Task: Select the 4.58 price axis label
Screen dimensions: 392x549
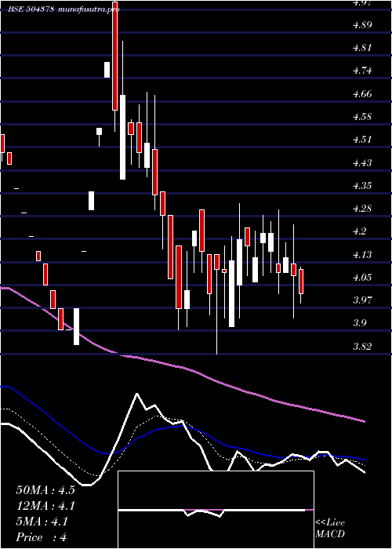Action: pyautogui.click(x=362, y=117)
